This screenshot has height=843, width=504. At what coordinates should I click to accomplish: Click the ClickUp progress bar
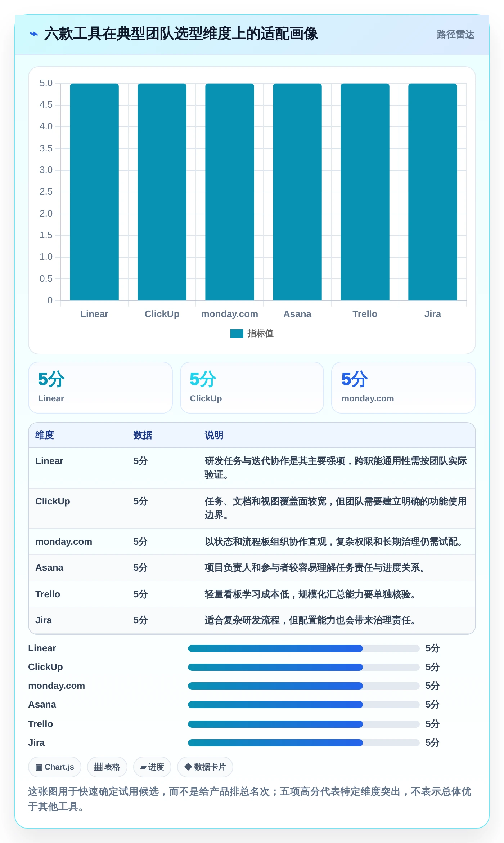click(303, 667)
